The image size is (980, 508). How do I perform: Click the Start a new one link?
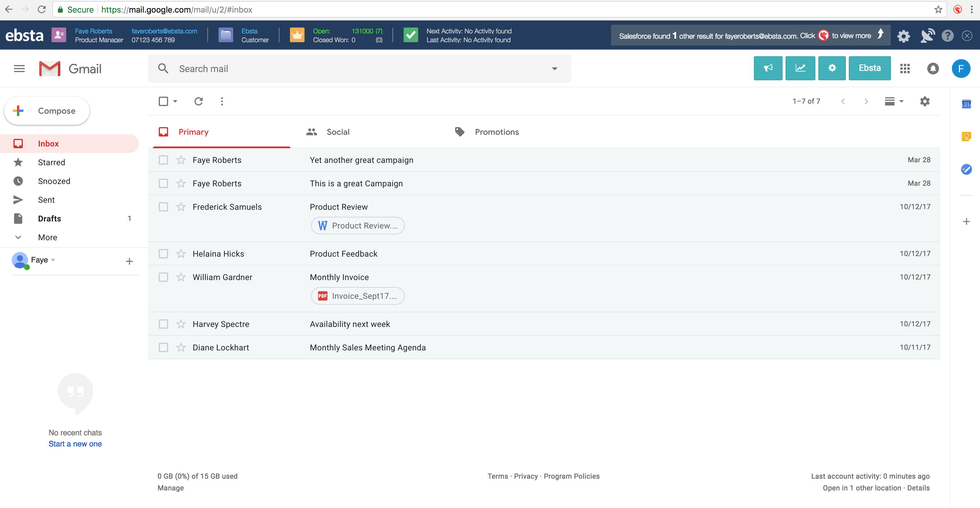[x=75, y=444]
